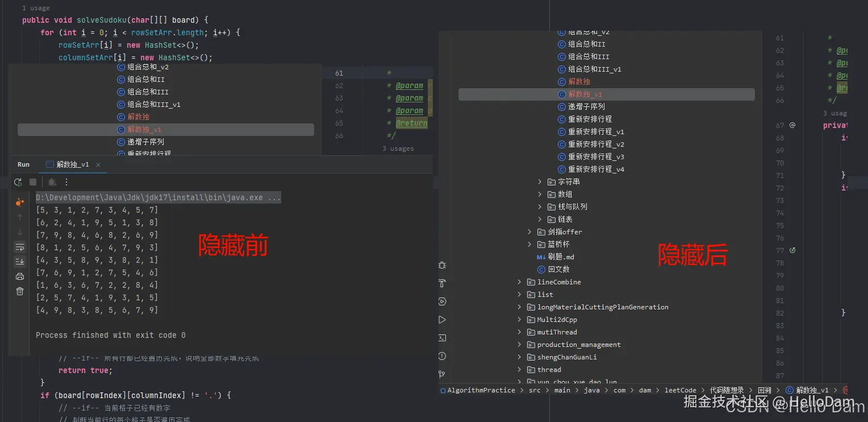Viewport: 868px width, 422px height.
Task: Click the orange profiler icon beside console
Action: tap(20, 202)
